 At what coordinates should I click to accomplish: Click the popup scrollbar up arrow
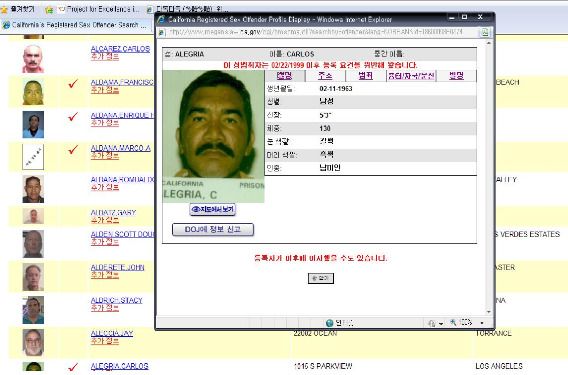(x=489, y=43)
